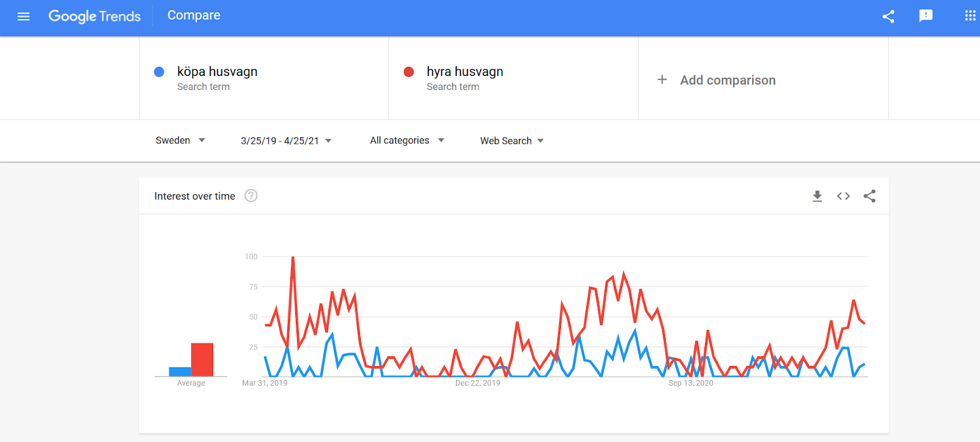Viewport: 980px width, 442px height.
Task: Open the Interest over time help icon
Action: click(x=251, y=196)
